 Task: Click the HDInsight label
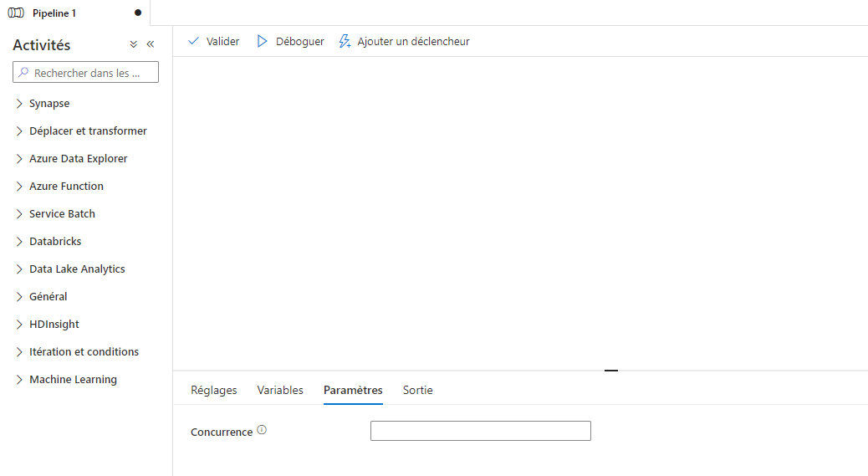tap(54, 325)
